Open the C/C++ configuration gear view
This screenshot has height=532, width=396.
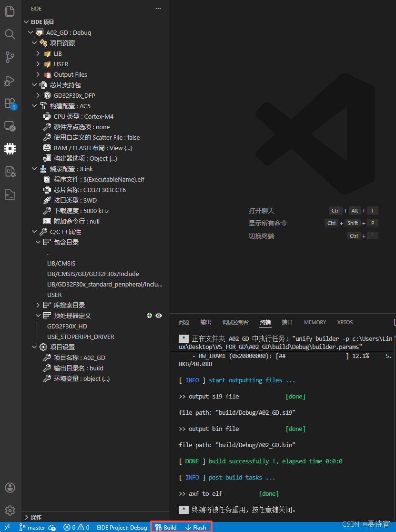pos(10,172)
